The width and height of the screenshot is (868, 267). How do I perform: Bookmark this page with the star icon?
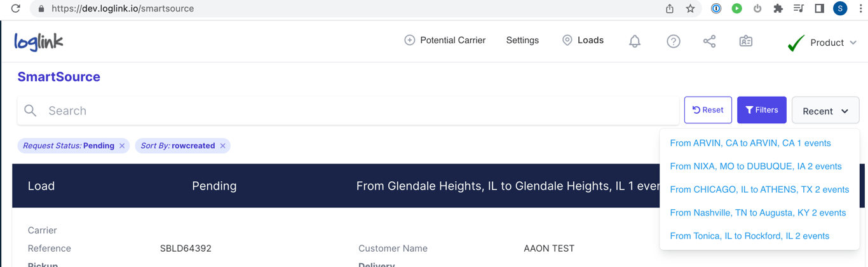click(x=690, y=9)
